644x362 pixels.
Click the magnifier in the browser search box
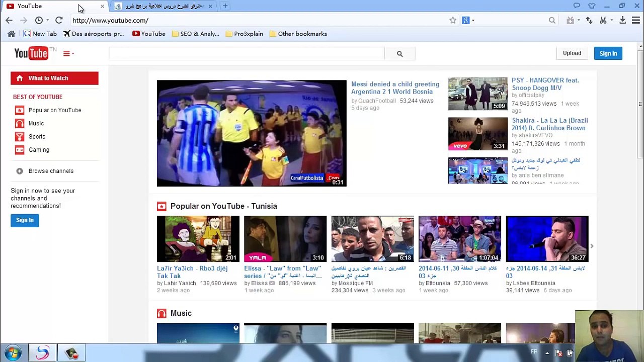[x=552, y=20]
